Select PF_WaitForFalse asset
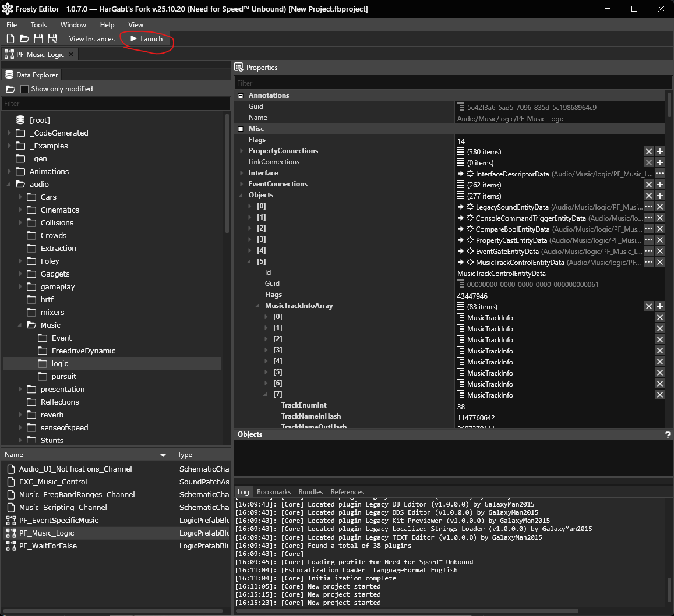The image size is (674, 616). 48,546
